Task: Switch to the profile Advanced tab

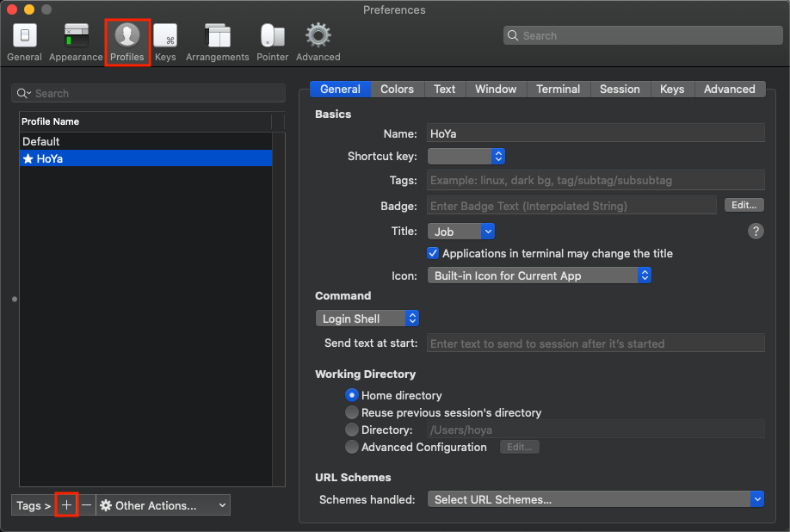Action: tap(729, 90)
